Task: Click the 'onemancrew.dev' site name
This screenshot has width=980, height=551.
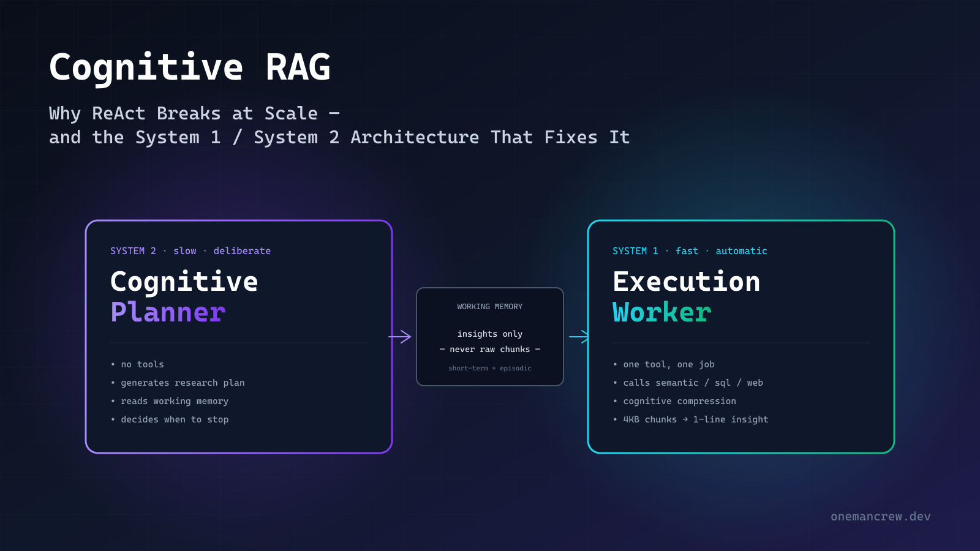Action: (x=881, y=517)
